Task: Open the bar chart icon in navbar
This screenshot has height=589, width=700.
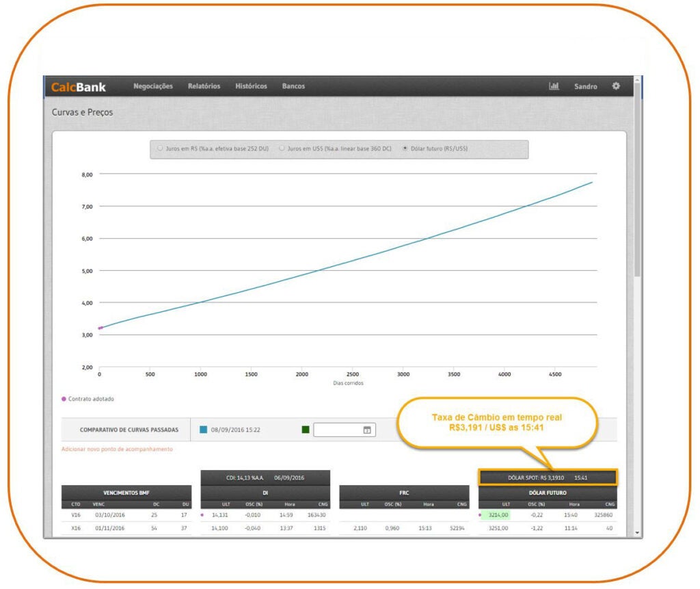Action: point(554,86)
